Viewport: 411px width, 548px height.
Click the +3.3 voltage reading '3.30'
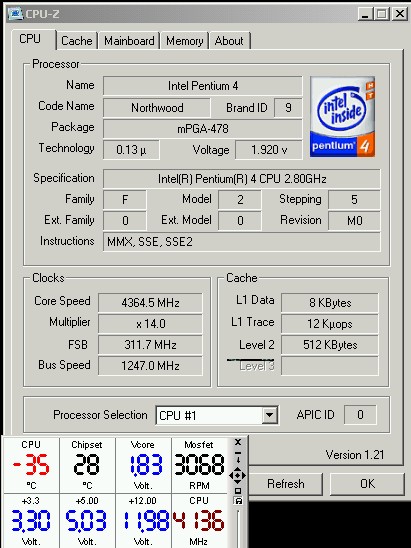coord(31,520)
